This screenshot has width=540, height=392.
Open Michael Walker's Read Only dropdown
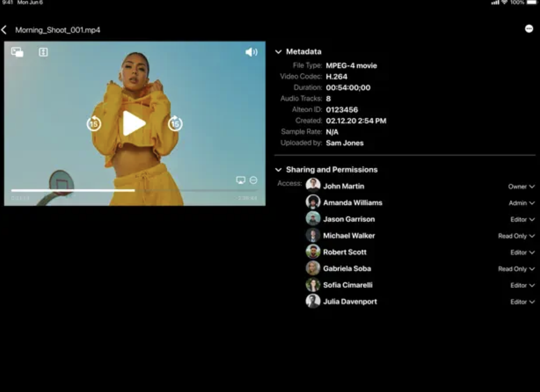[516, 236]
